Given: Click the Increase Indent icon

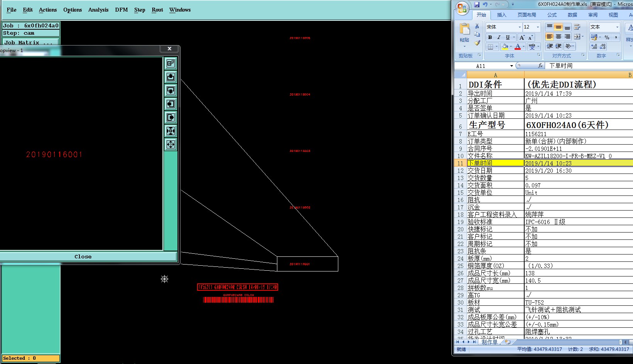Looking at the screenshot, I should click(558, 46).
